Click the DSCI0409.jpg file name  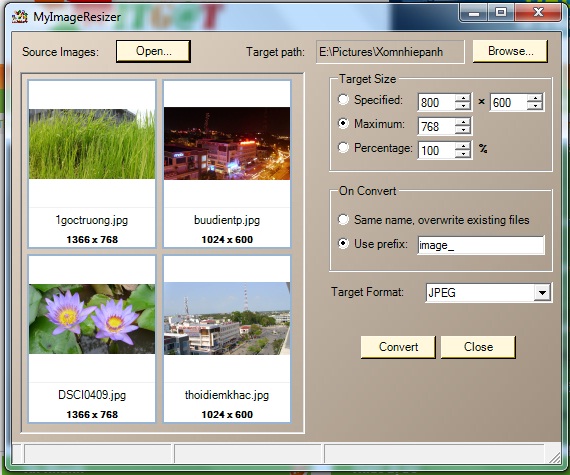coord(92,395)
